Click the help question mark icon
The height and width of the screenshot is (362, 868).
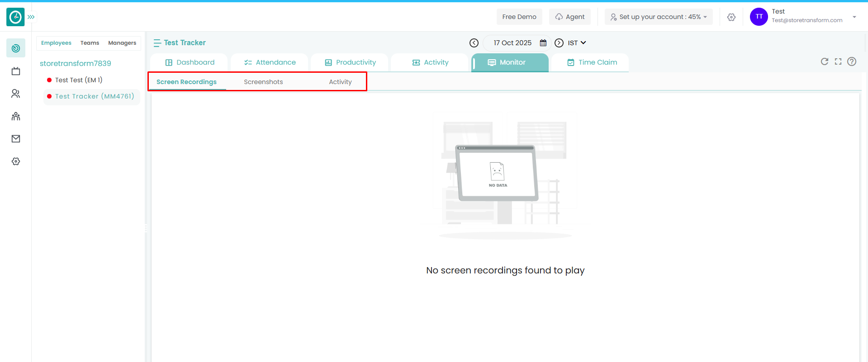[x=852, y=61]
